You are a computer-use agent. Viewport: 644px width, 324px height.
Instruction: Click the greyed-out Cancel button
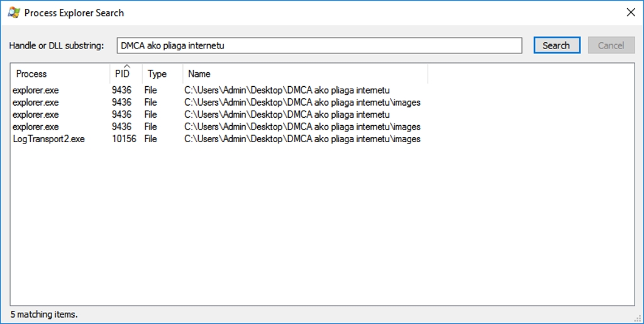(611, 45)
